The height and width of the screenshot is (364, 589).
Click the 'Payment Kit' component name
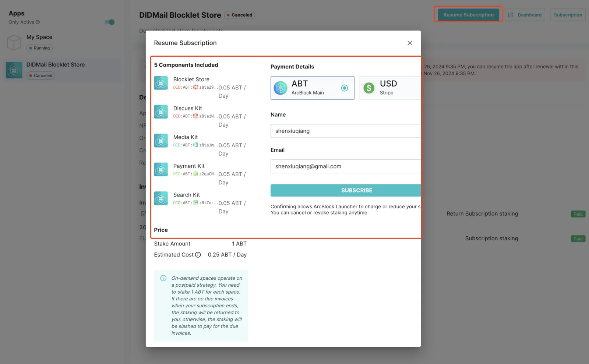click(x=189, y=166)
